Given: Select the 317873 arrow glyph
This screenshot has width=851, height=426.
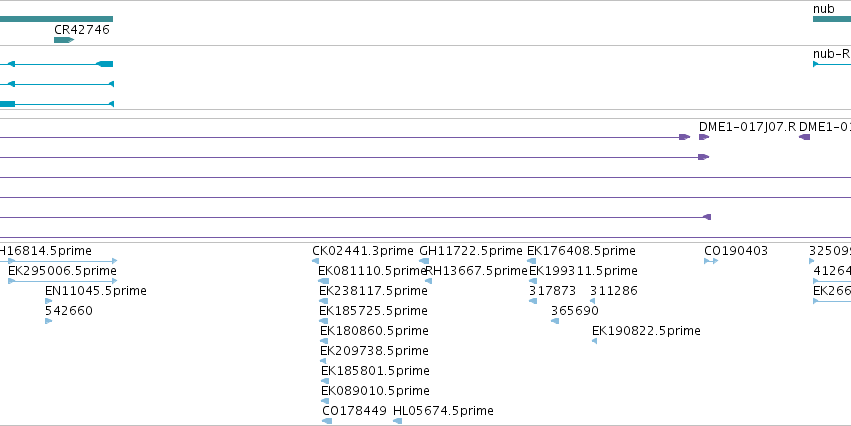Looking at the screenshot, I should 533,301.
